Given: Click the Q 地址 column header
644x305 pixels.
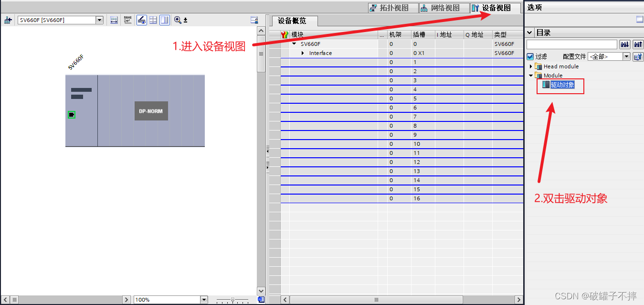Looking at the screenshot, I should [x=478, y=35].
